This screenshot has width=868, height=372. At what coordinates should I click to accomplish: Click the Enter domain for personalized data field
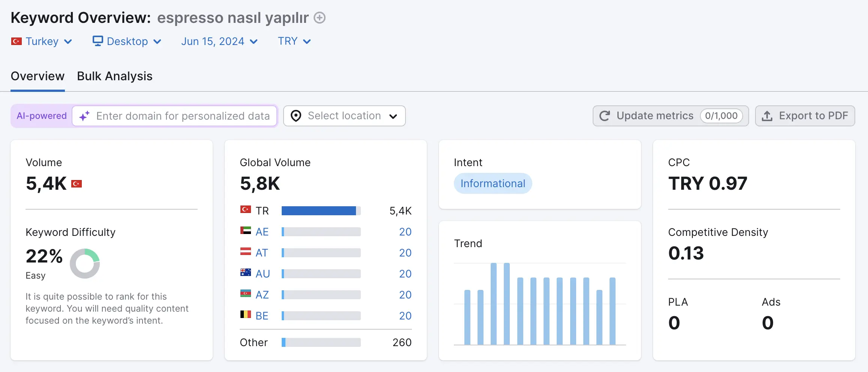pyautogui.click(x=175, y=116)
